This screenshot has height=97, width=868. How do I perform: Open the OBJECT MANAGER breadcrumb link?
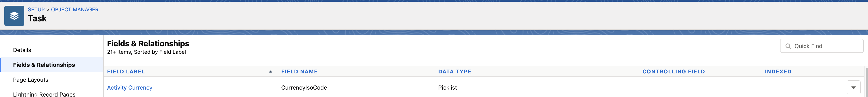(74, 9)
